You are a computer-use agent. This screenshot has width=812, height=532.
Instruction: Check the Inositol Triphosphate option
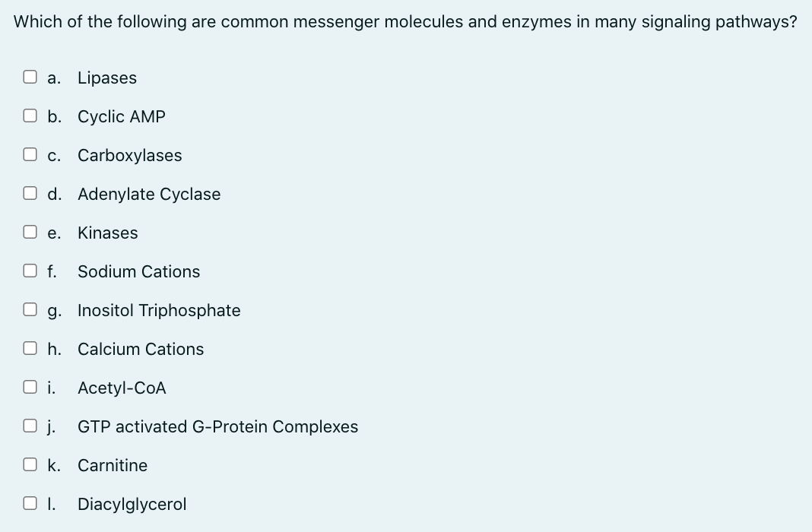click(x=30, y=309)
